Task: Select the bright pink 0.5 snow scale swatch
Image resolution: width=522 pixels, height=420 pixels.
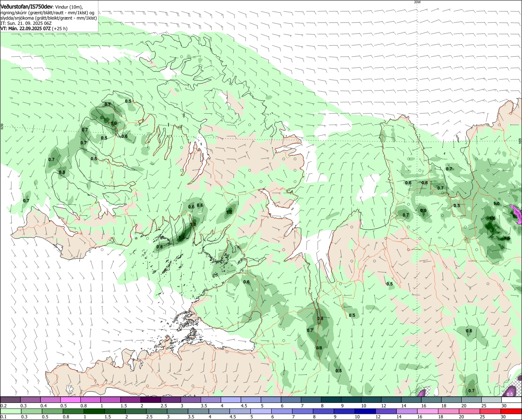Action: pos(70,400)
